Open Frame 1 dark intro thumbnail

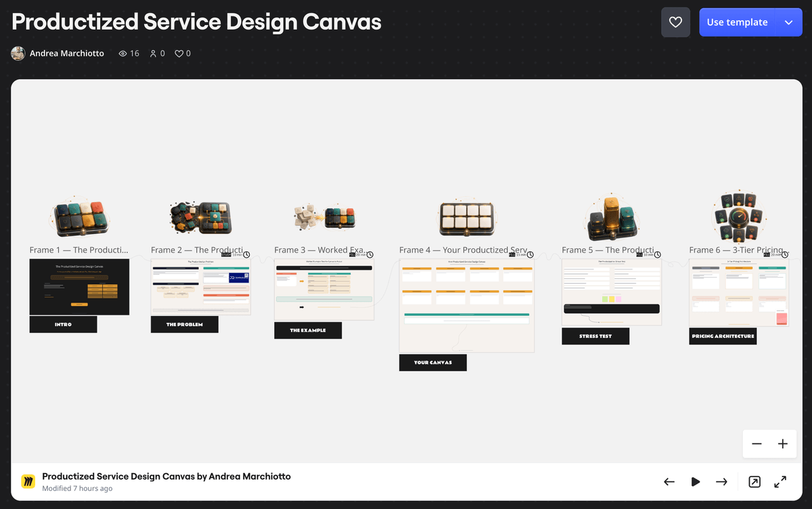coord(79,287)
